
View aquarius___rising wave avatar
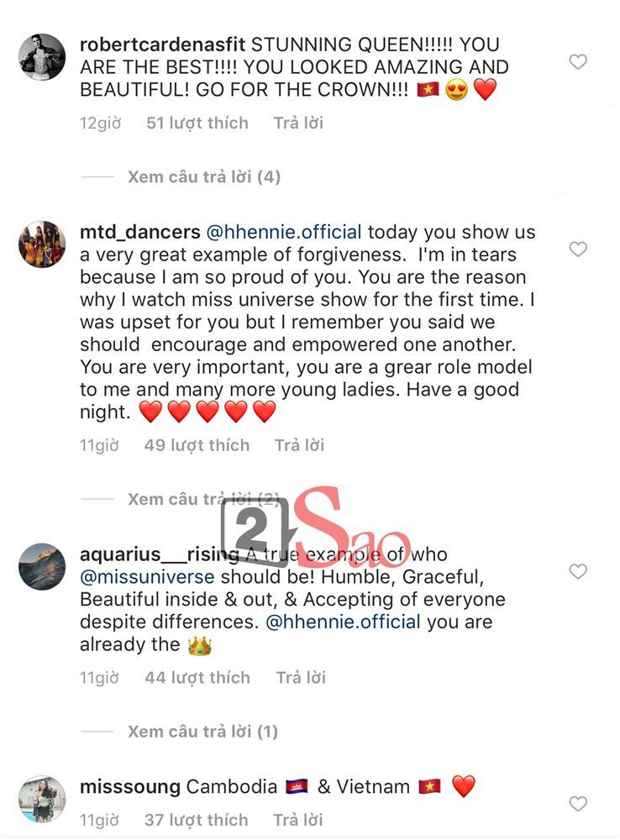click(42, 567)
